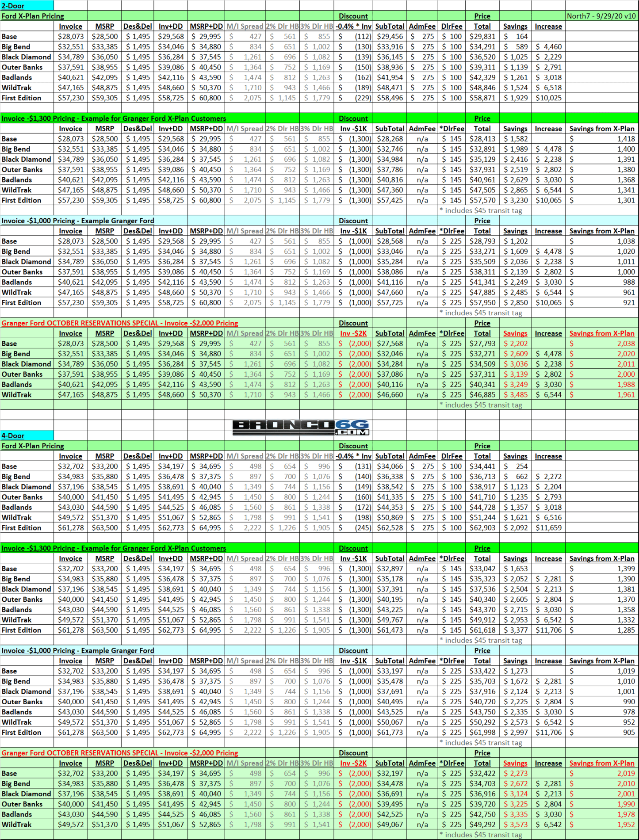This screenshot has width=639, height=840.
Task: Pick the X-Plan savings value 905
Action: 602,733
